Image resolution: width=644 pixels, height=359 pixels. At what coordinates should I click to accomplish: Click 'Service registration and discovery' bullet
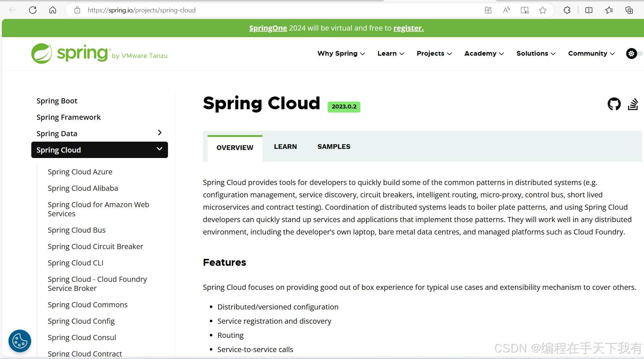274,321
